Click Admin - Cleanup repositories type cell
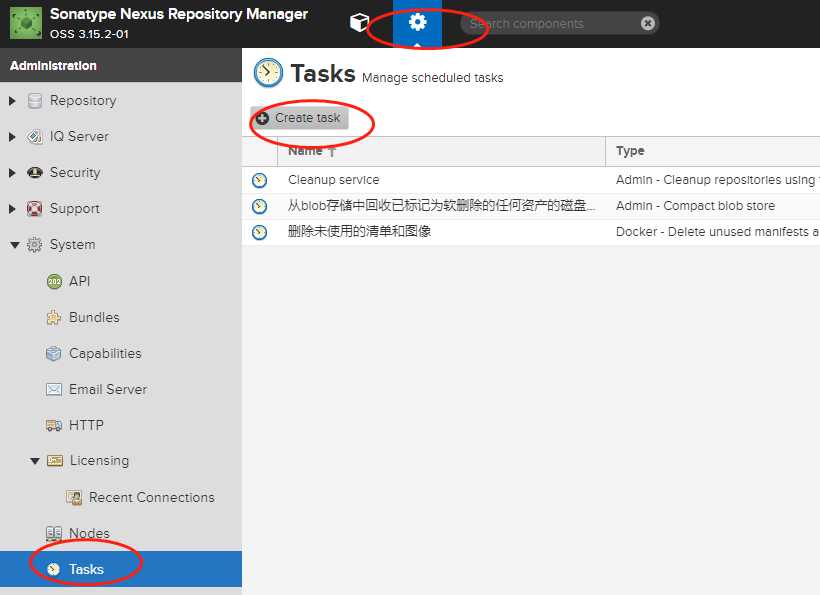The width and height of the screenshot is (820, 595). coord(718,180)
